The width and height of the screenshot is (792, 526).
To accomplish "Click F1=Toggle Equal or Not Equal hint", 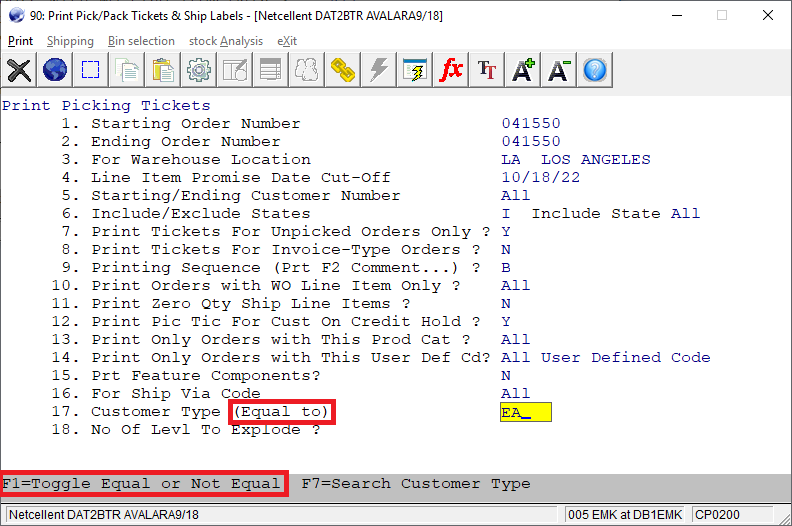I will coord(141,484).
